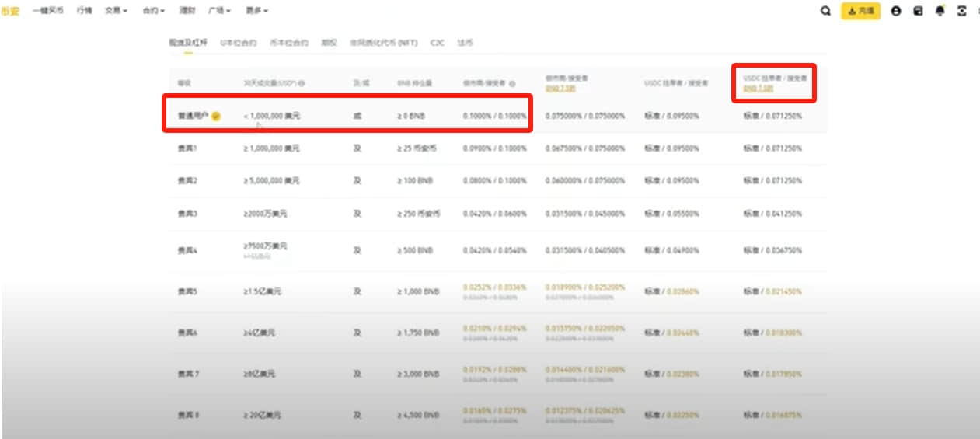The width and height of the screenshot is (980, 439).
Task: Click the yellow badge beside 普通用户
Action: point(216,116)
